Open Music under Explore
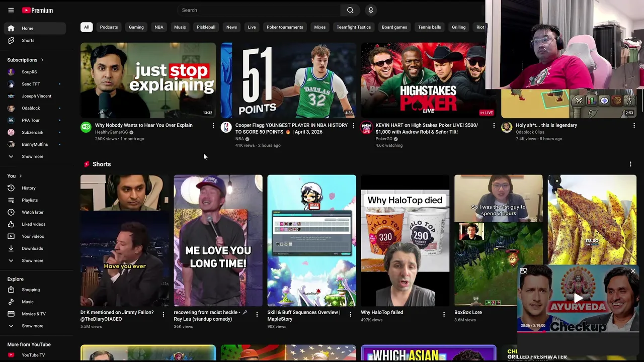644x362 pixels. coord(35,302)
